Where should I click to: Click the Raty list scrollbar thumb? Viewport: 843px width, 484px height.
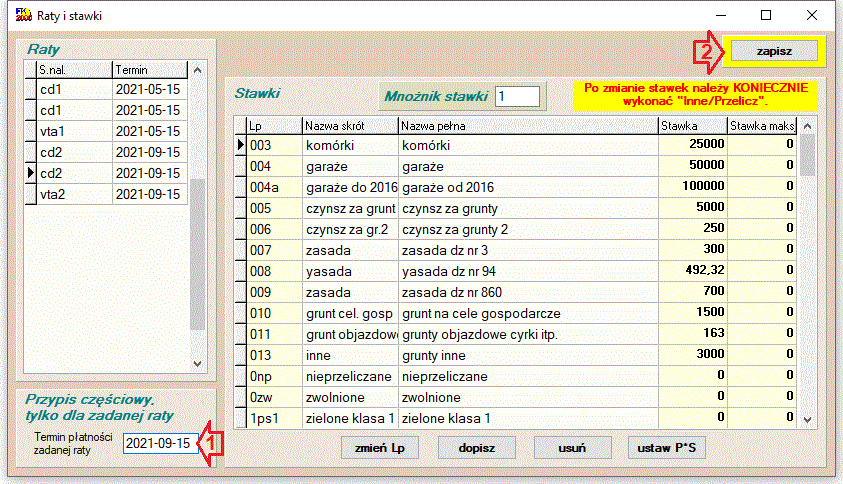coord(197,254)
